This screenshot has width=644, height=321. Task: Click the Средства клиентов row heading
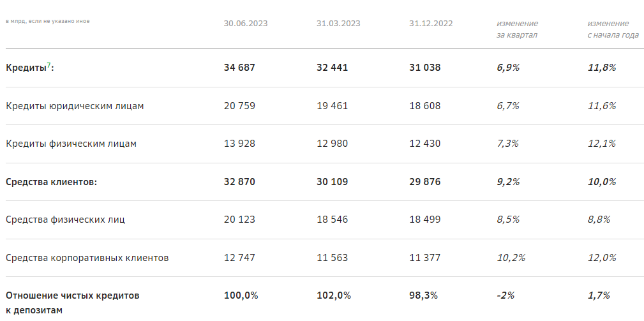[x=51, y=182]
